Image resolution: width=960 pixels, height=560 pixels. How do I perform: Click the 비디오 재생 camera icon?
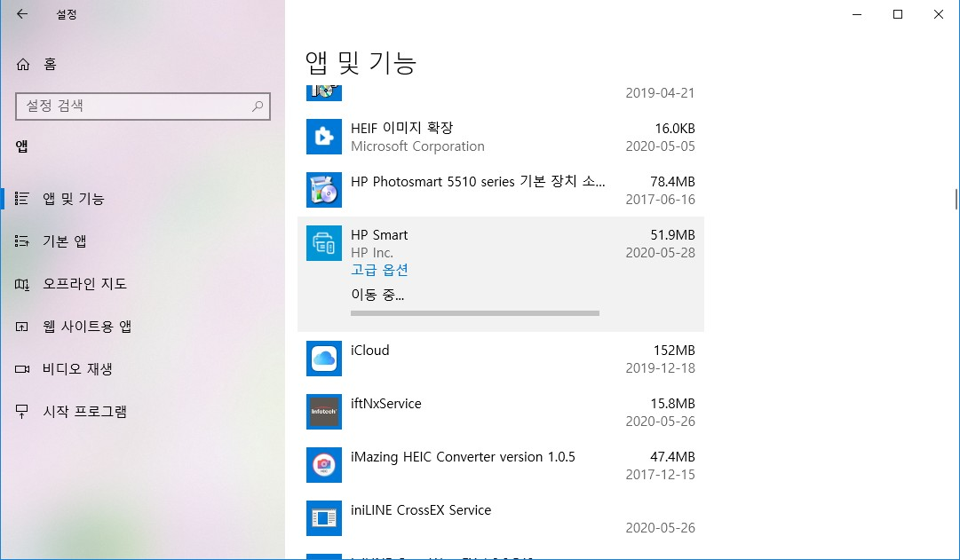coord(22,369)
